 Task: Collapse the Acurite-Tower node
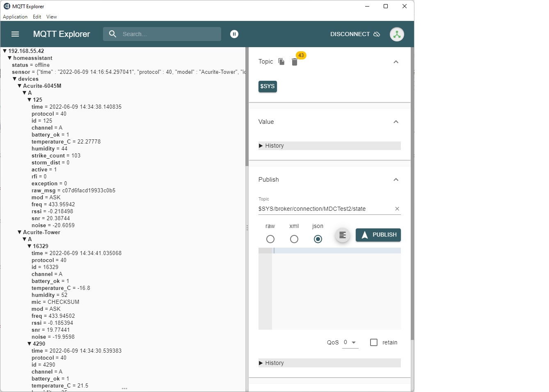[20, 232]
